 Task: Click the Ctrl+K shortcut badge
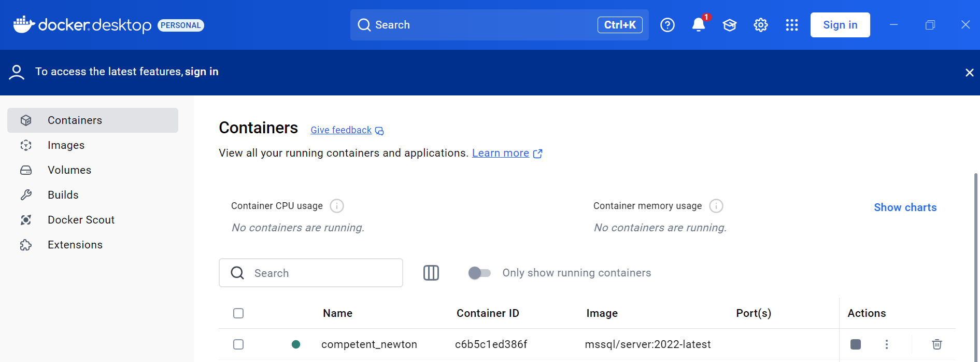click(620, 25)
